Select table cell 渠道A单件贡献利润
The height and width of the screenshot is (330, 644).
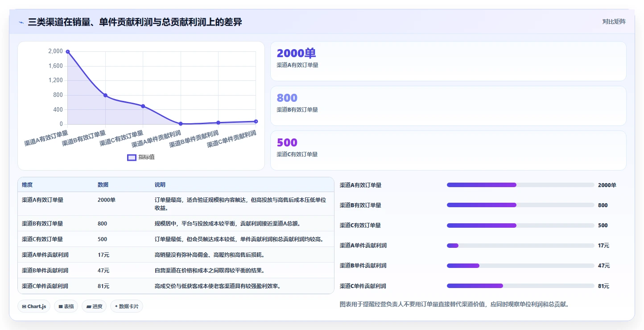pos(45,255)
